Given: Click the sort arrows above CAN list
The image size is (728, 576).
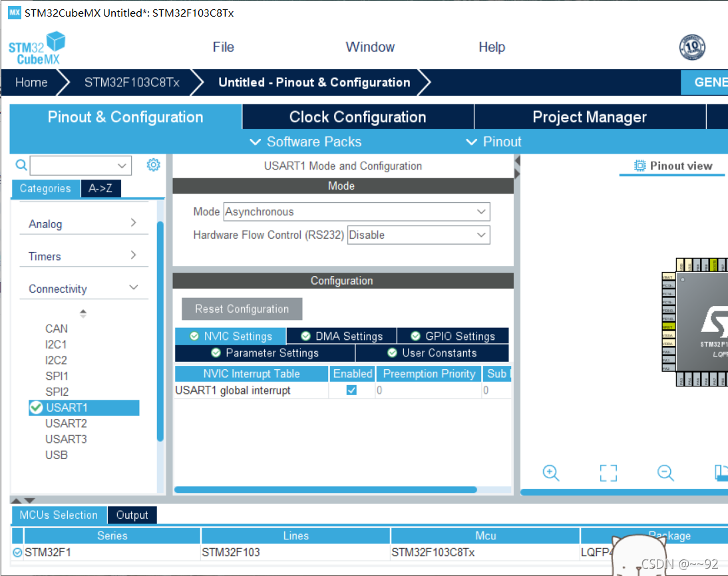Looking at the screenshot, I should [x=83, y=313].
